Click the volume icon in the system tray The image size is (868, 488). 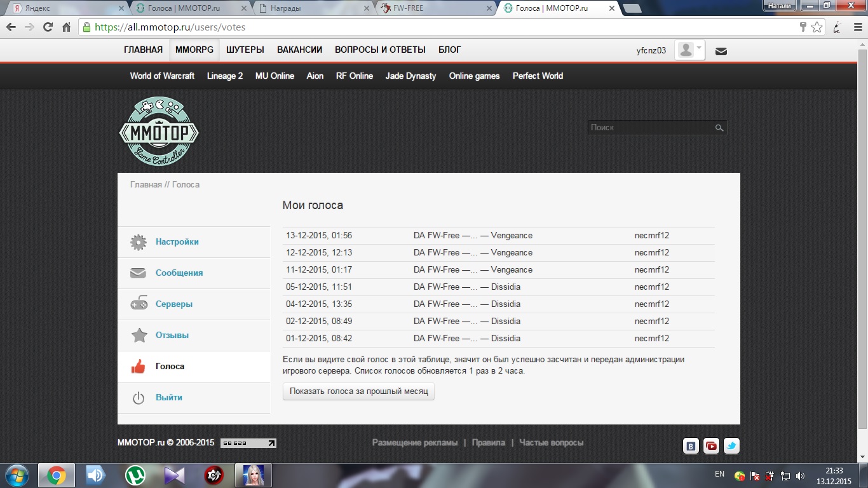pyautogui.click(x=800, y=476)
